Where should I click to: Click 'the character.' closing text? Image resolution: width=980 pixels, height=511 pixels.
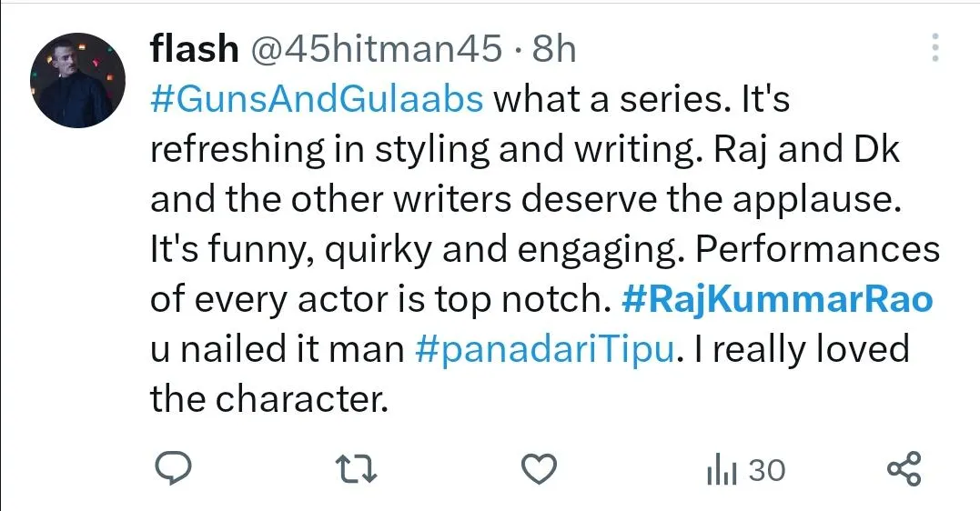click(269, 399)
